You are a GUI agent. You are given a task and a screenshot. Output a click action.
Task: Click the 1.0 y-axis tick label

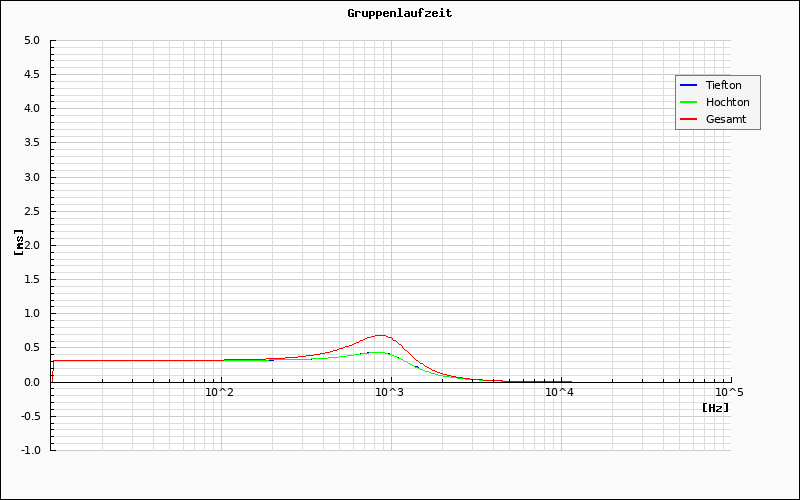(x=31, y=313)
